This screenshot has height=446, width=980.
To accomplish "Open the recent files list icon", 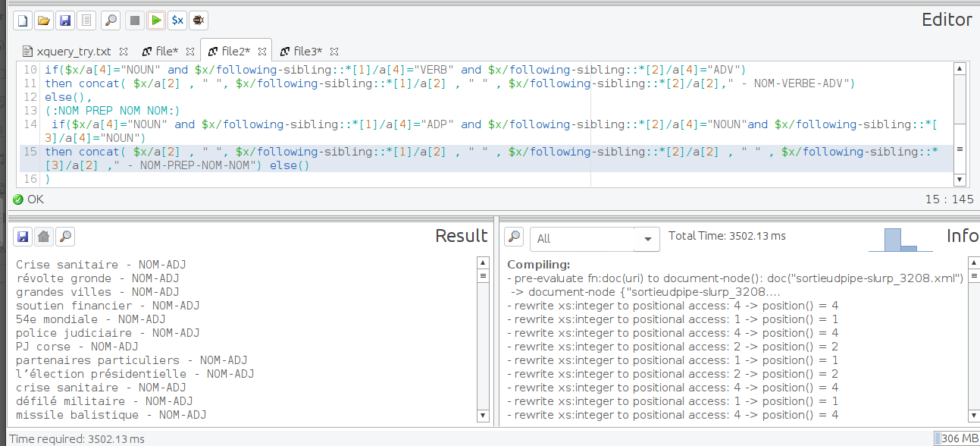I will pyautogui.click(x=86, y=20).
